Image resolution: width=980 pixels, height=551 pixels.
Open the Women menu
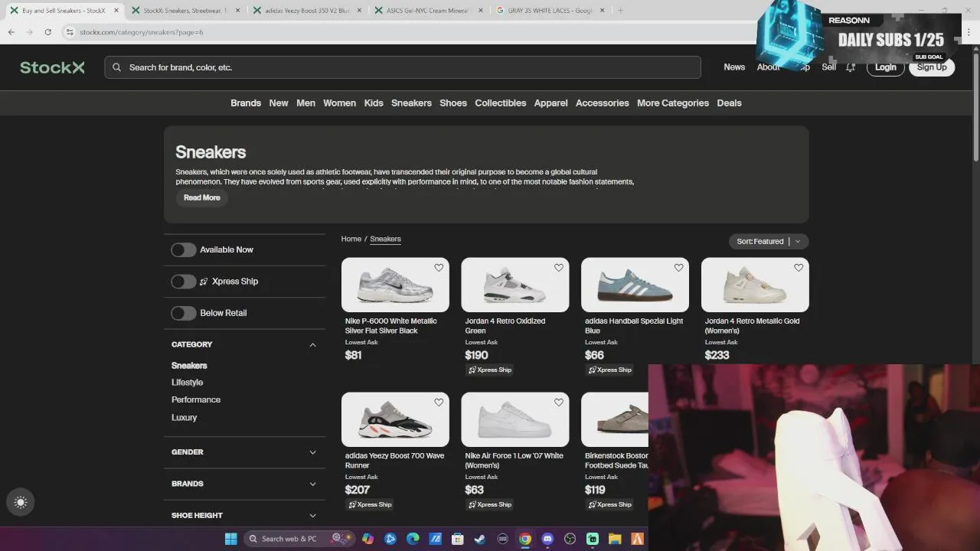click(339, 103)
